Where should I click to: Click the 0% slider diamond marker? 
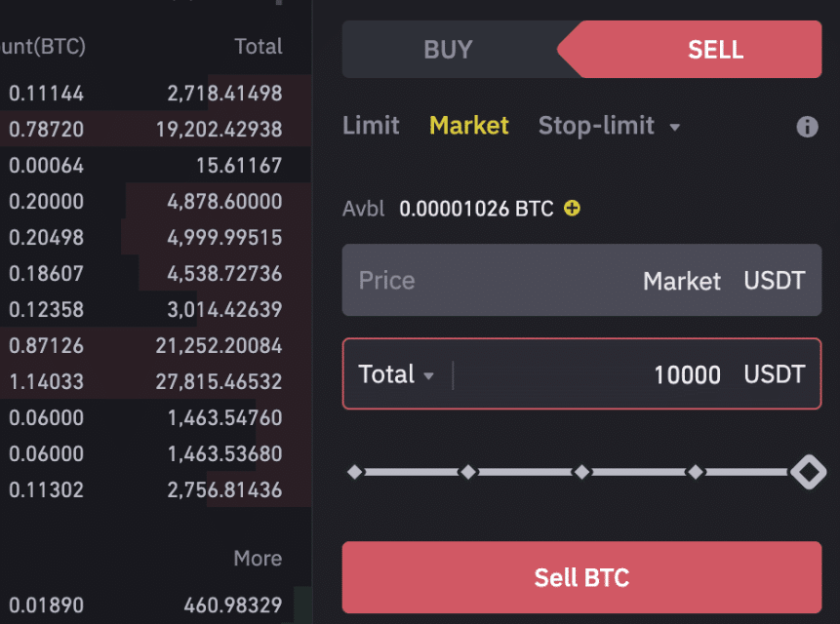pyautogui.click(x=354, y=472)
